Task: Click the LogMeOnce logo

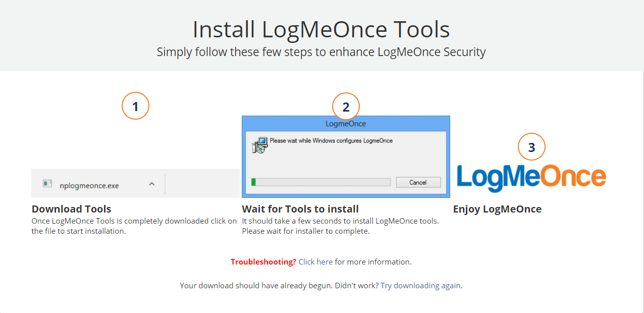Action: [x=531, y=178]
